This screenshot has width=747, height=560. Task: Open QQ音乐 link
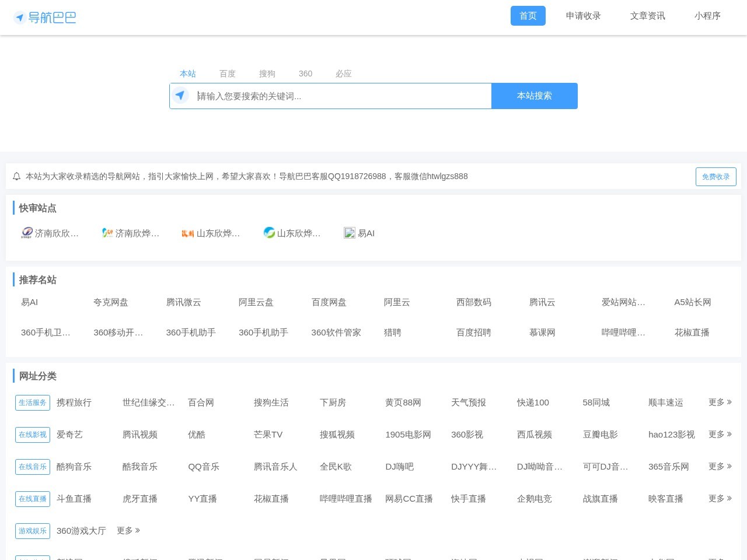pos(204,467)
